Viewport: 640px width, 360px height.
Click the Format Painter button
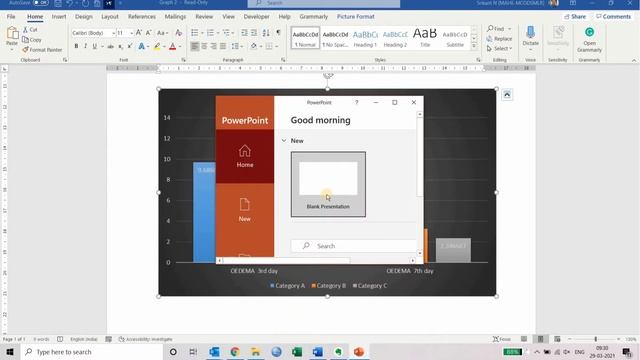[x=42, y=50]
